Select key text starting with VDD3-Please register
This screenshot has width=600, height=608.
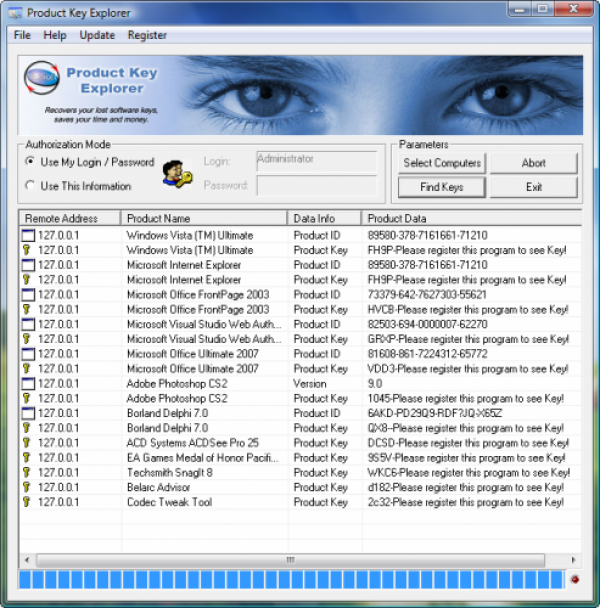(468, 369)
